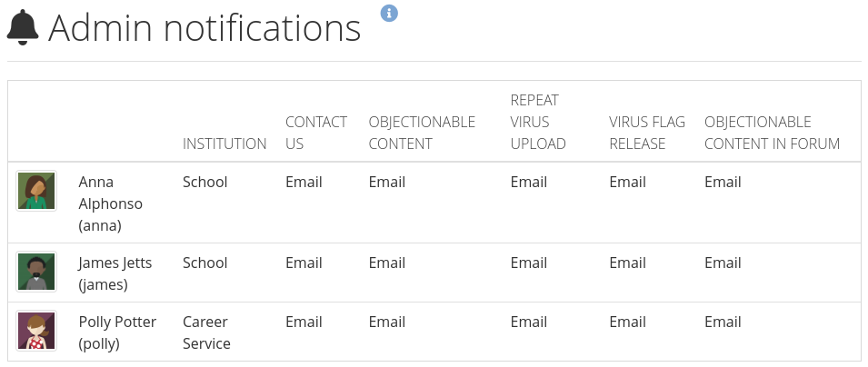Click the Contact Us column header
868x367 pixels.
(x=315, y=133)
